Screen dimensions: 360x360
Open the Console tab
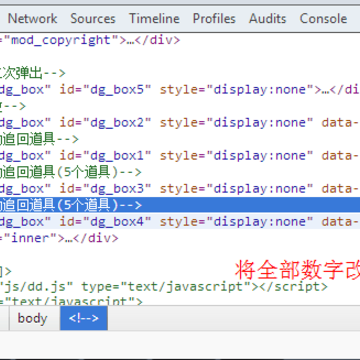point(323,19)
